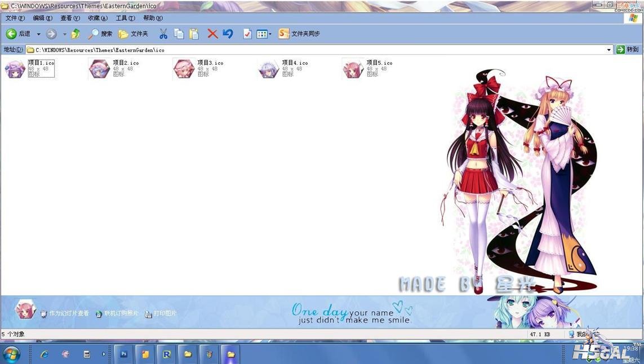Open Photoshop from the taskbar
The height and width of the screenshot is (364, 644).
click(x=124, y=354)
